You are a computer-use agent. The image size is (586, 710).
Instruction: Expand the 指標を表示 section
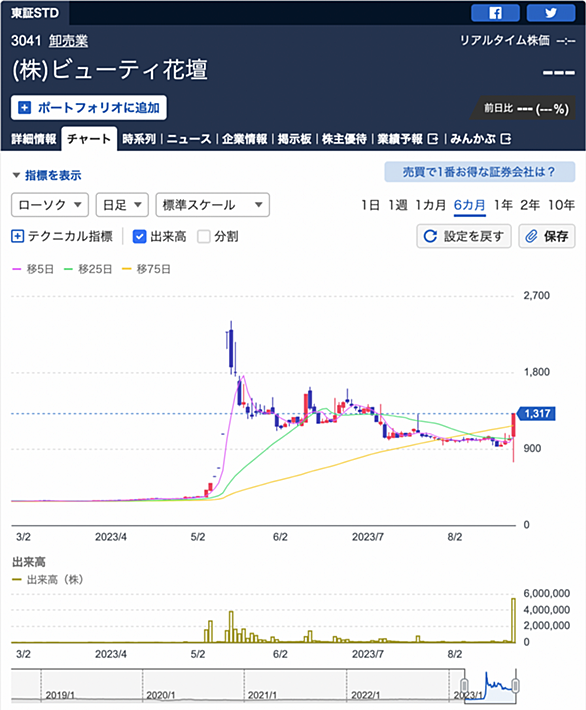coord(47,175)
